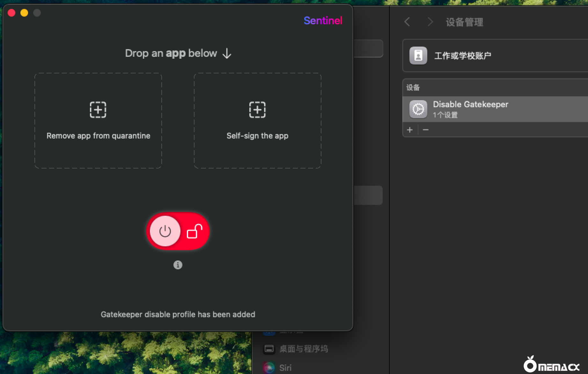Click the plus icon in the self-sign drop zone

click(x=257, y=110)
